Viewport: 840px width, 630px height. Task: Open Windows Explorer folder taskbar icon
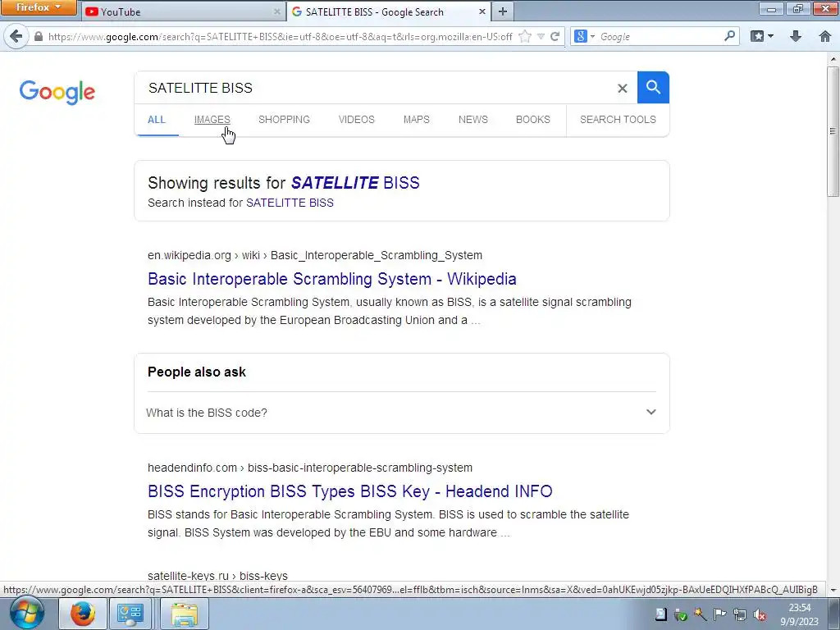[x=185, y=614]
